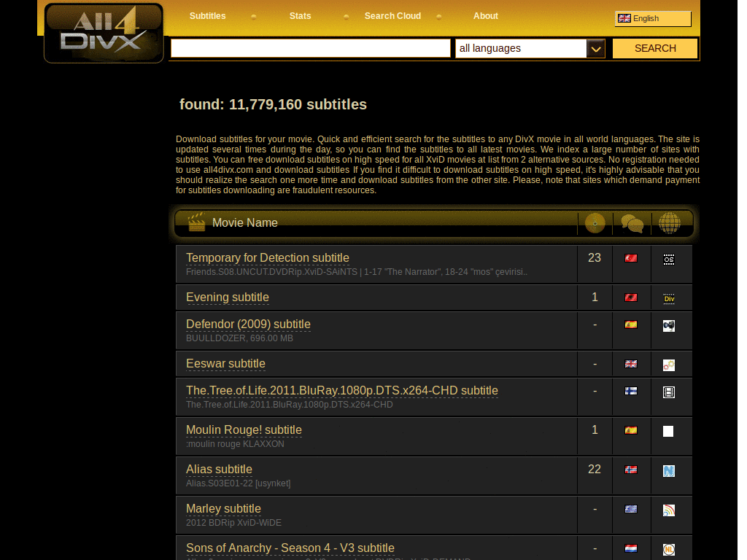Focus the subtitle search input field

[x=310, y=48]
